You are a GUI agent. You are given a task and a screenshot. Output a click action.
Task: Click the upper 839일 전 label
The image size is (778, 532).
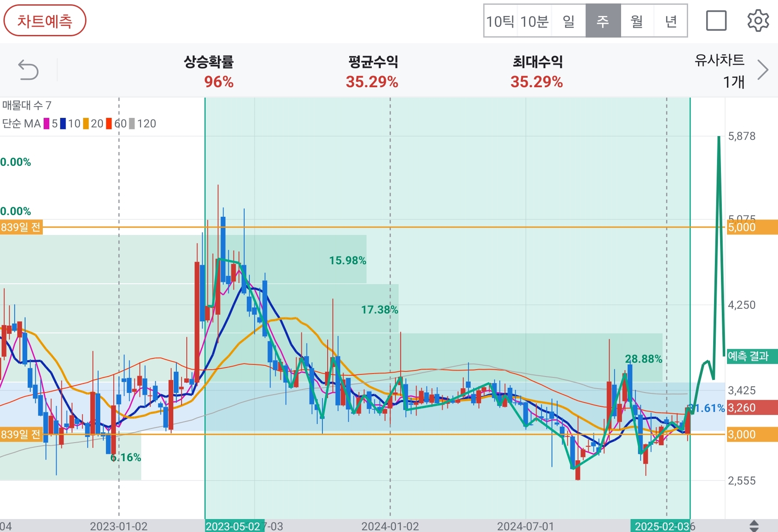(x=21, y=227)
